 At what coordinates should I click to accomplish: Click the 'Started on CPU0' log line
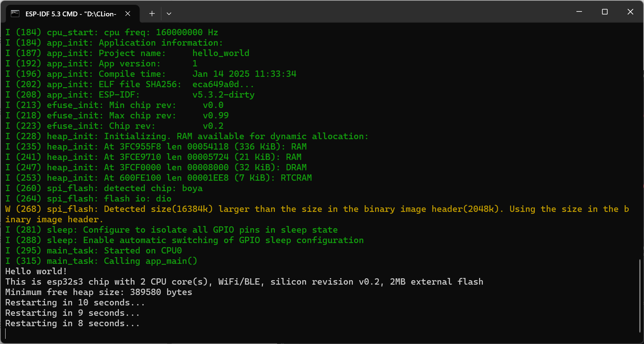94,251
